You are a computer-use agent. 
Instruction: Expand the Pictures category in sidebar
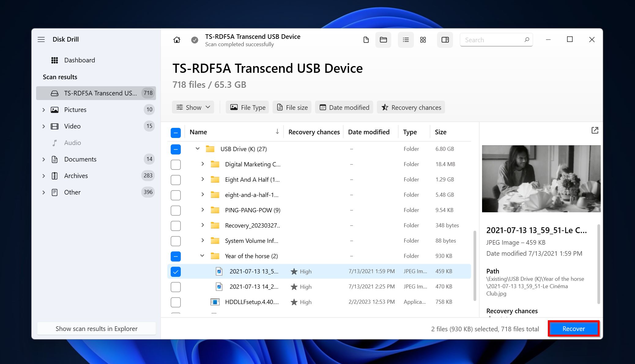pyautogui.click(x=43, y=110)
